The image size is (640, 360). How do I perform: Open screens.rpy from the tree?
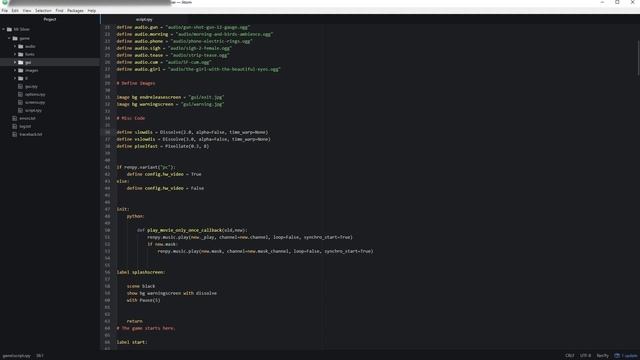(x=35, y=102)
